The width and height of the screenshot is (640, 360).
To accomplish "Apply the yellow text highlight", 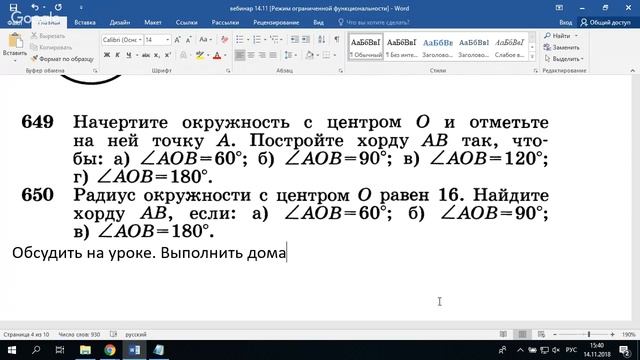I will tap(200, 55).
